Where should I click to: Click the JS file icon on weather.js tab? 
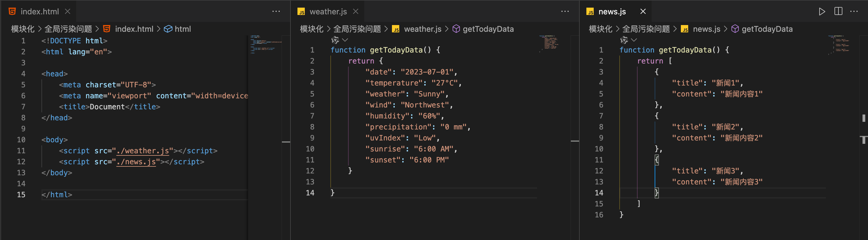click(x=301, y=12)
